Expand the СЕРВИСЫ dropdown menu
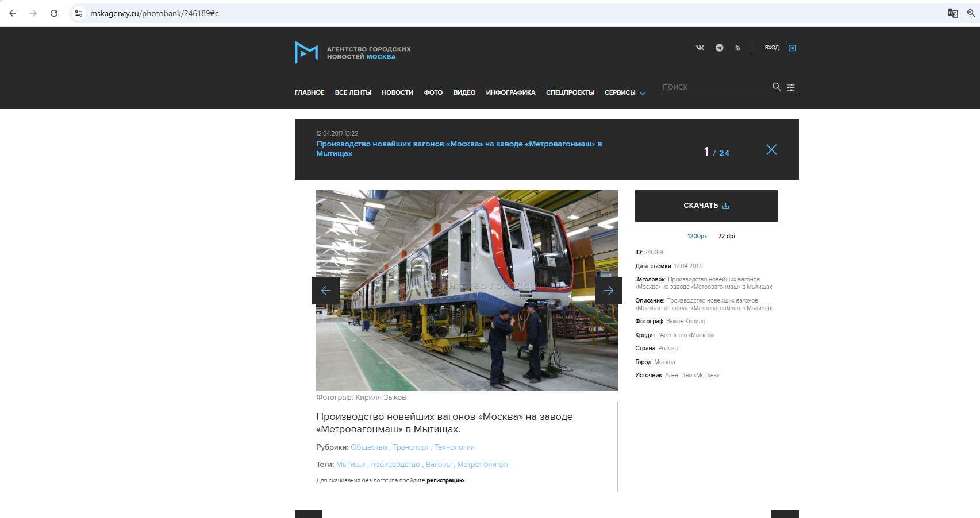Screen dimensions: 980x518 (x=625, y=92)
